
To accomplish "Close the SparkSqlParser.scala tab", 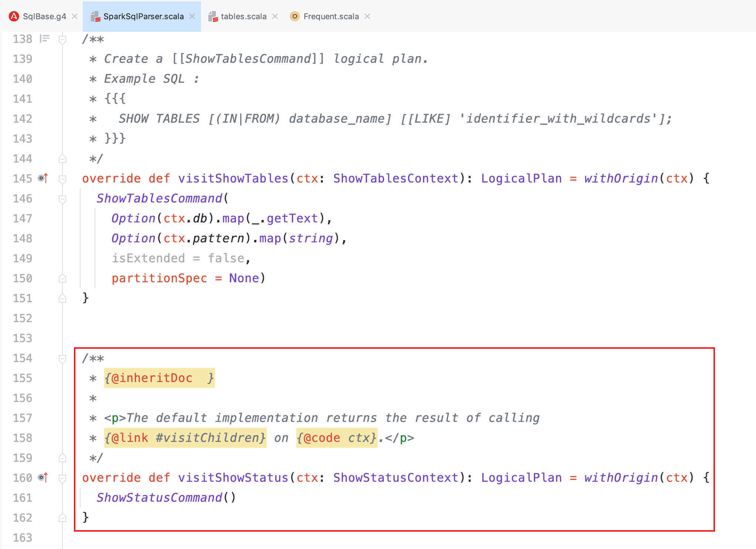I will tap(192, 16).
